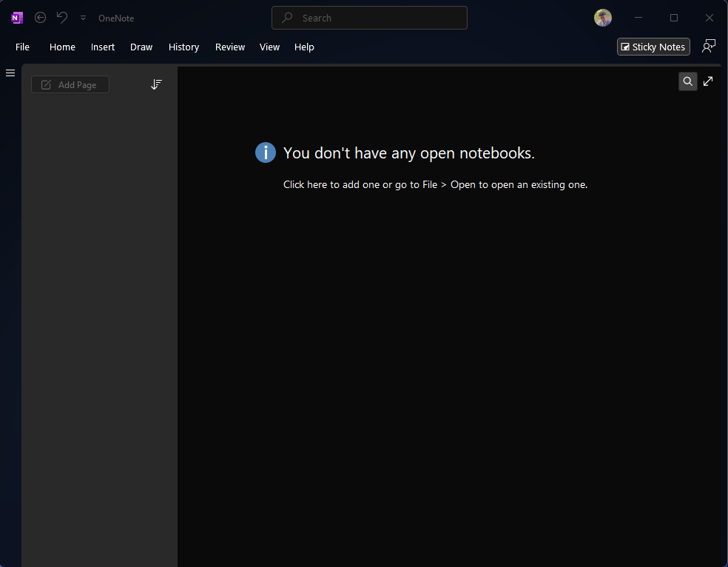
Task: Open the Help tab
Action: 304,47
